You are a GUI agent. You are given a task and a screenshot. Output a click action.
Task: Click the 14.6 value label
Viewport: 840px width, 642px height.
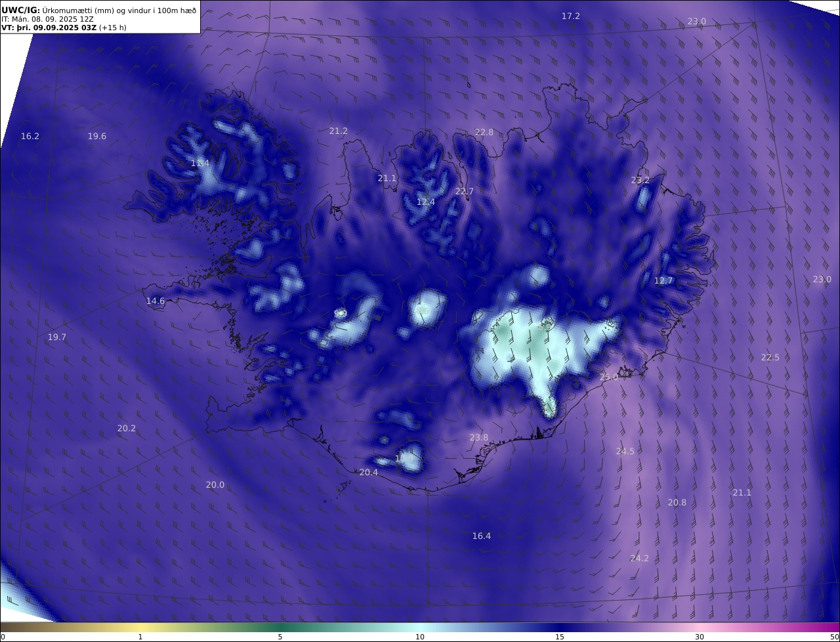click(156, 301)
